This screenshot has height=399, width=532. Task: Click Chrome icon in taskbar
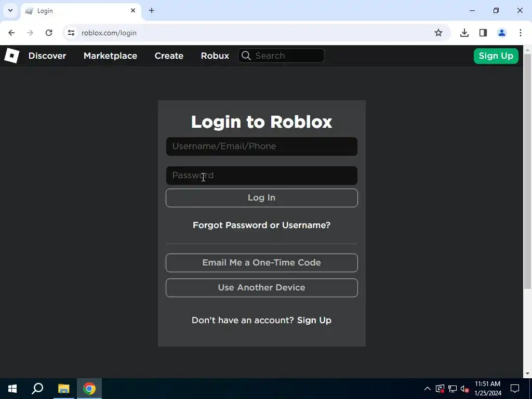pyautogui.click(x=89, y=389)
